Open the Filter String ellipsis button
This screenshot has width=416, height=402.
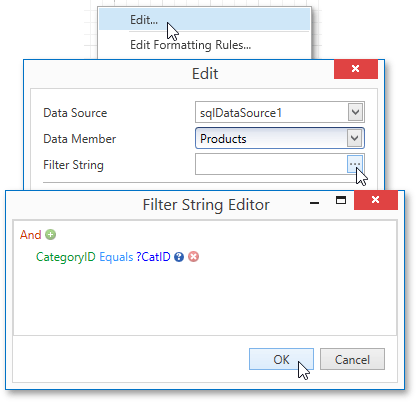[355, 164]
